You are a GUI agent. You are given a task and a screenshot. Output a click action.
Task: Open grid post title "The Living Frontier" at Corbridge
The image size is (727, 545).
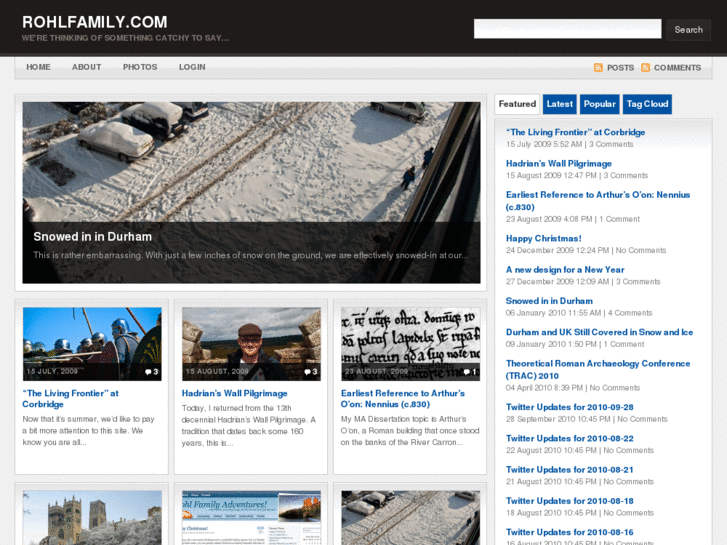(70, 398)
